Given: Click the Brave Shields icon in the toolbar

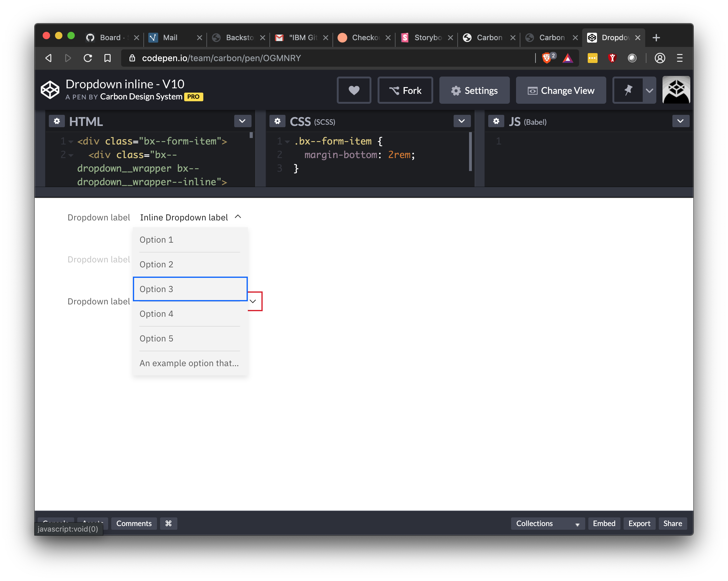Looking at the screenshot, I should click(547, 58).
